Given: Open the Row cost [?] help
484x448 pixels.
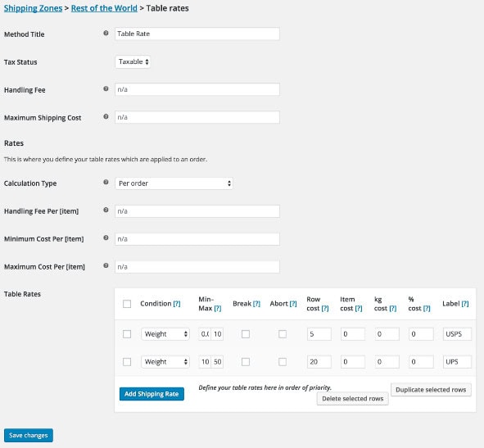Looking at the screenshot, I should pyautogui.click(x=325, y=309).
